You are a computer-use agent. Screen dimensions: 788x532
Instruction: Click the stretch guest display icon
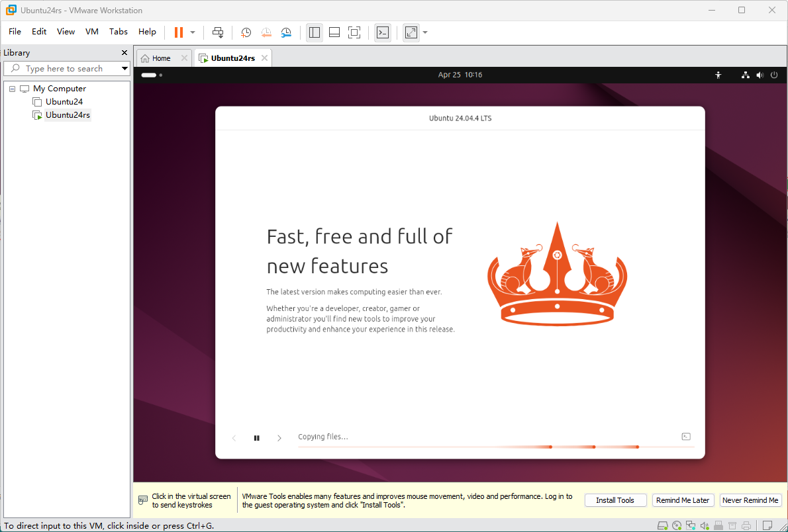[411, 32]
